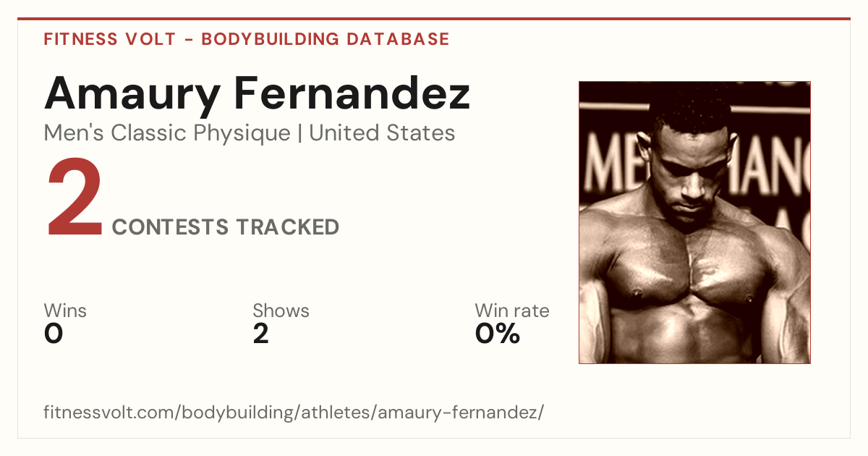Select the Amaury Fernandez name heading
This screenshot has width=868, height=456.
click(257, 94)
